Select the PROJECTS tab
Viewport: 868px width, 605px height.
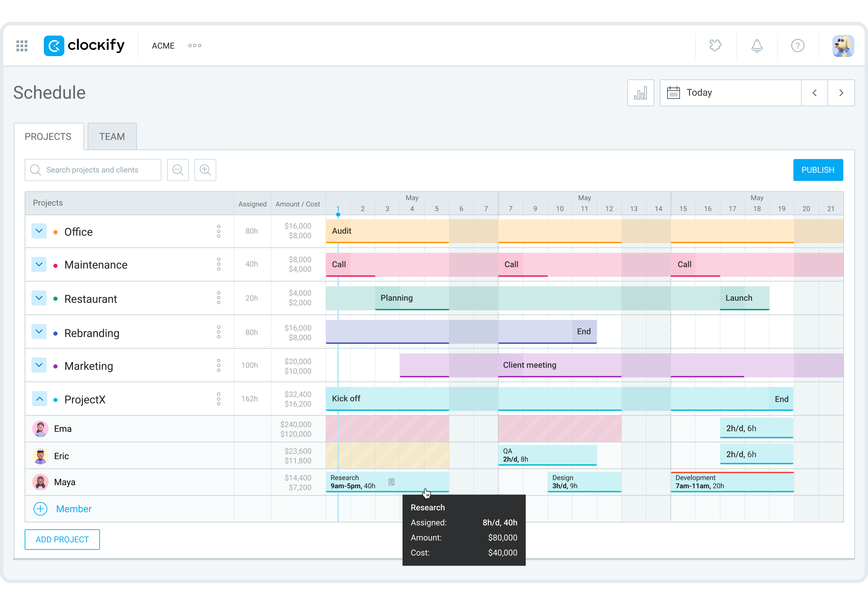click(x=48, y=137)
